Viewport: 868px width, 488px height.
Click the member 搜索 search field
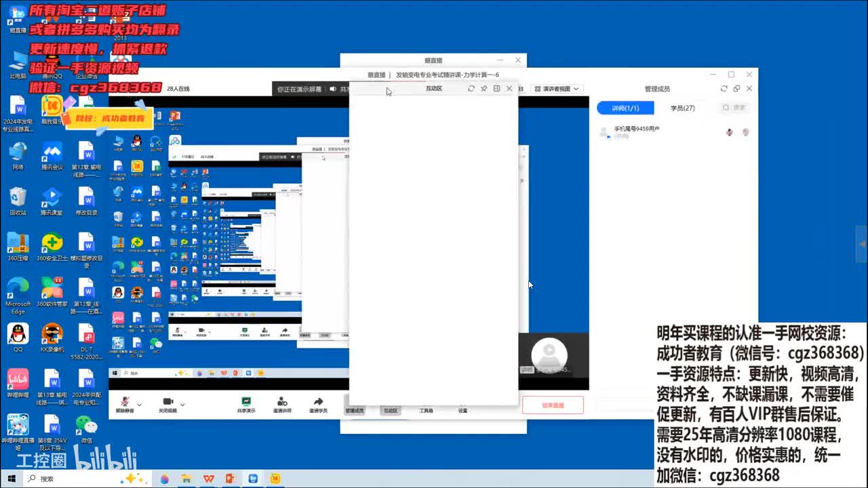(734, 108)
